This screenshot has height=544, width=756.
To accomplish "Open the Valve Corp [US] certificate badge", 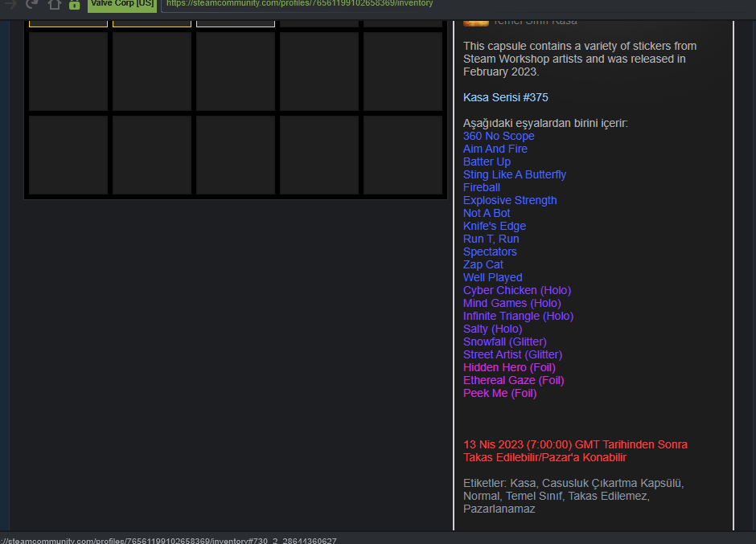I will 122,4.
